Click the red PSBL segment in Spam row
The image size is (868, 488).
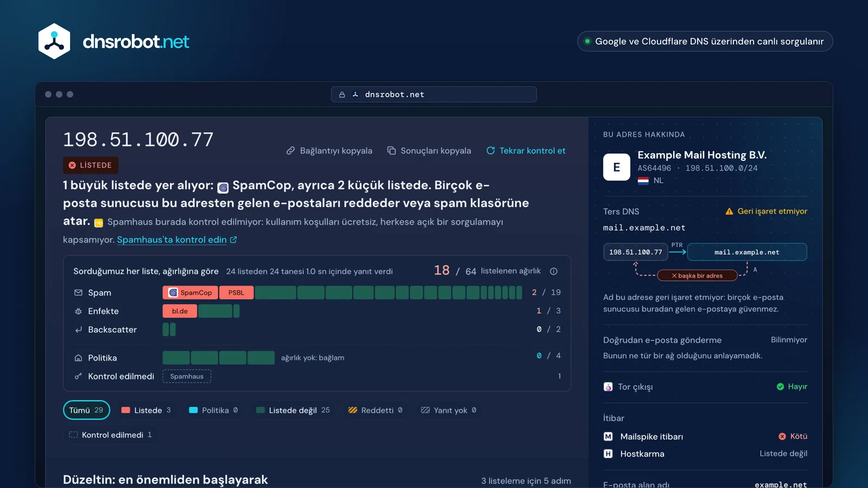(x=237, y=293)
